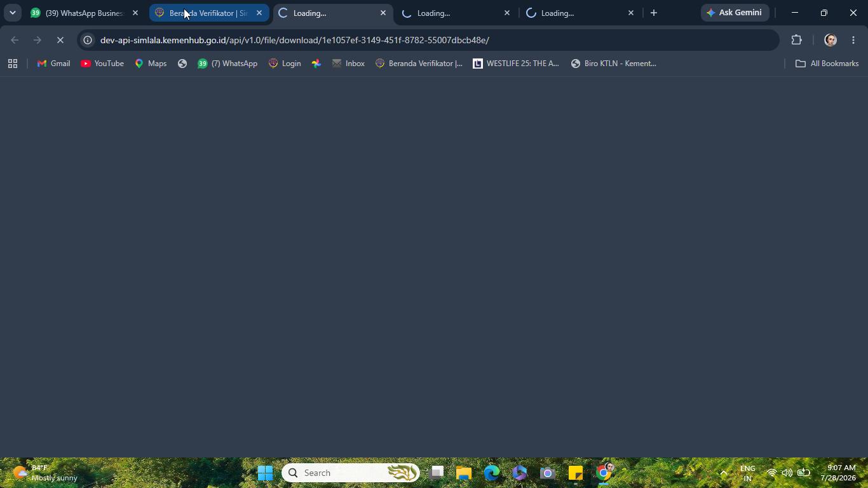This screenshot has width=868, height=488.
Task: Click the taskbar Search box
Action: 351,473
